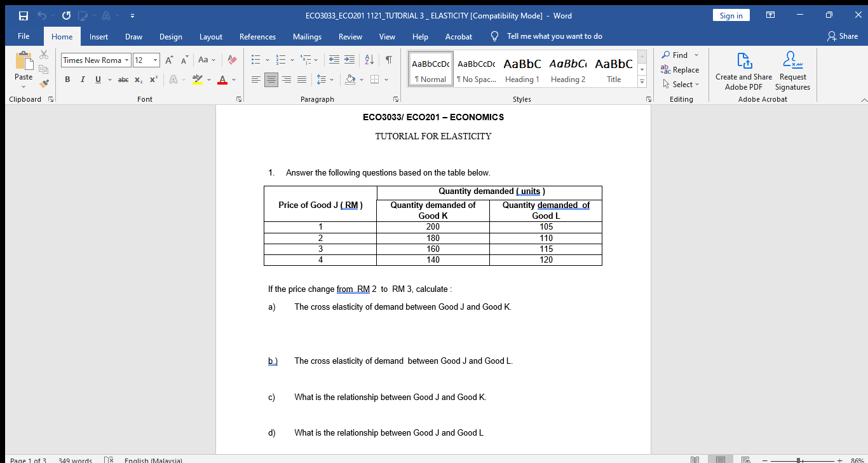Click the Sign in button

731,15
